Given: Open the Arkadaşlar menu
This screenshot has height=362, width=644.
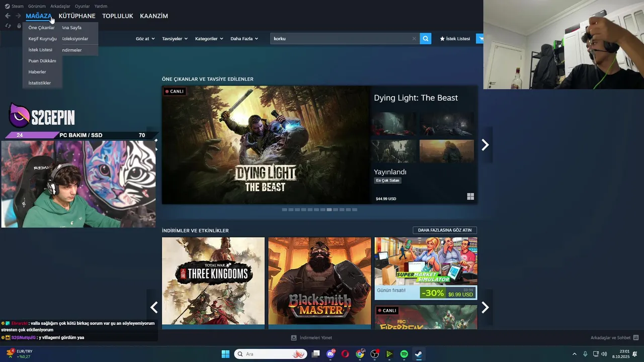Looking at the screenshot, I should pos(60,6).
